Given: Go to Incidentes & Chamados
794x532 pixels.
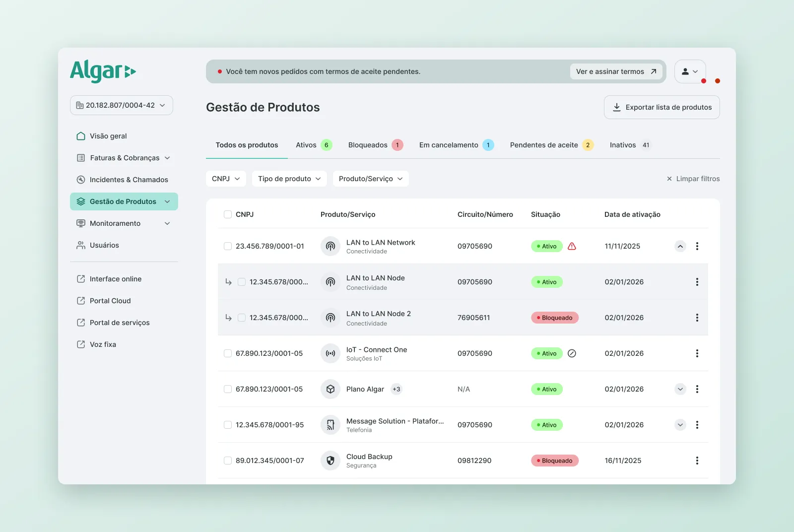Looking at the screenshot, I should pyautogui.click(x=124, y=180).
